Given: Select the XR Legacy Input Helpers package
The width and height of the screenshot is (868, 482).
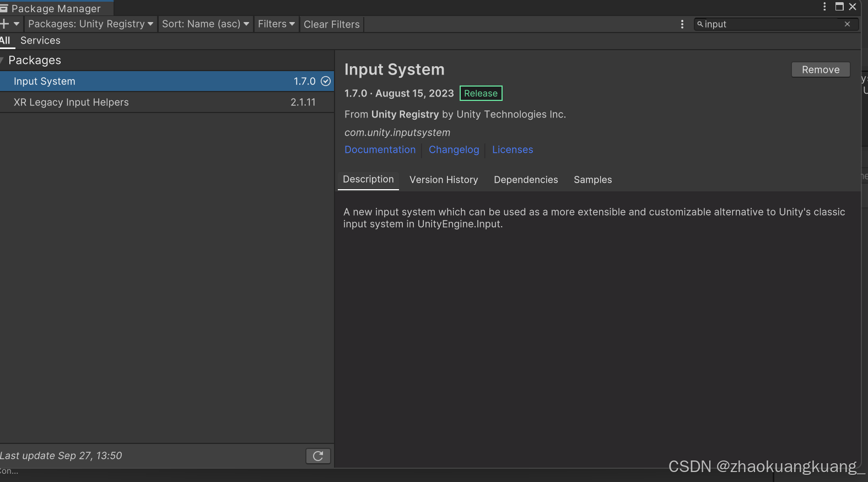Looking at the screenshot, I should coord(166,102).
